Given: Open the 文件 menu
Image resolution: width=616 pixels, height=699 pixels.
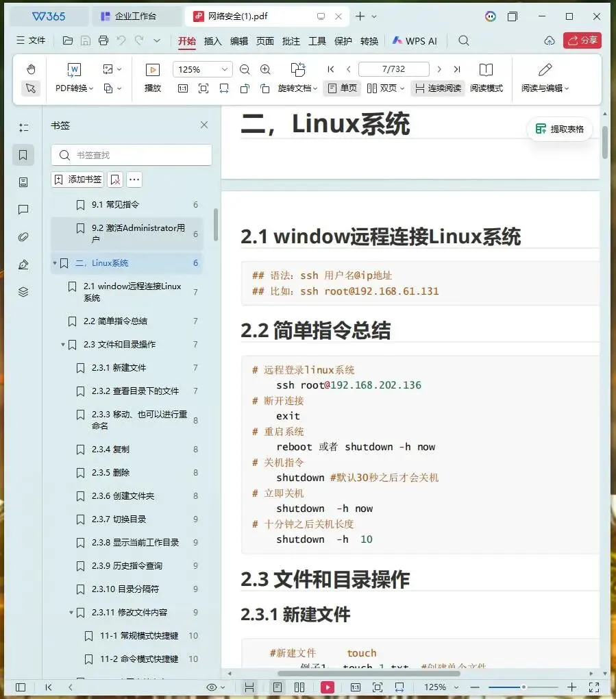Looking at the screenshot, I should click(31, 40).
